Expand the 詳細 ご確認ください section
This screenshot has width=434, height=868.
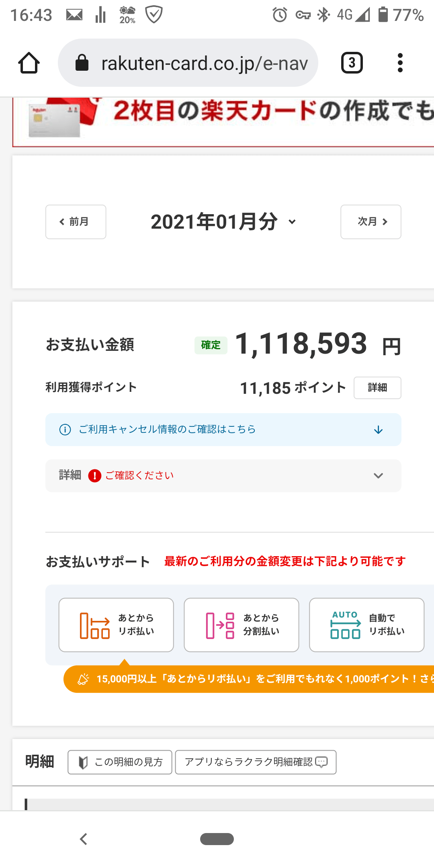pos(378,476)
